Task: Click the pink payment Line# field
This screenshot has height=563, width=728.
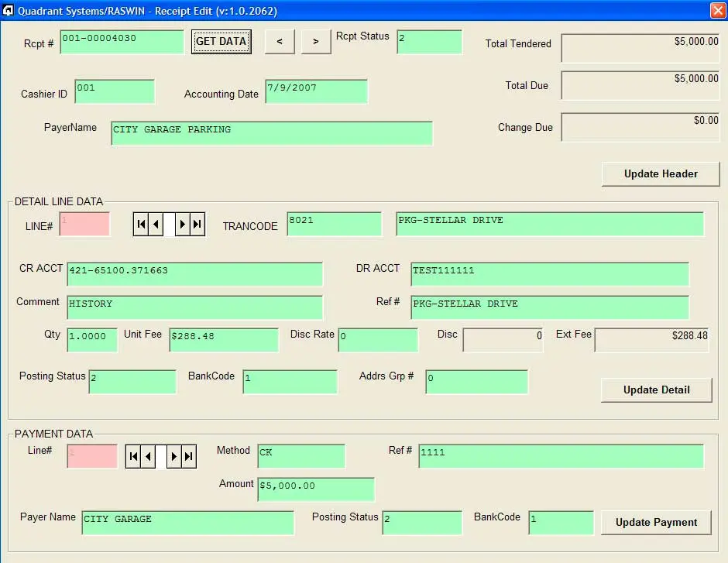Action: pos(92,456)
